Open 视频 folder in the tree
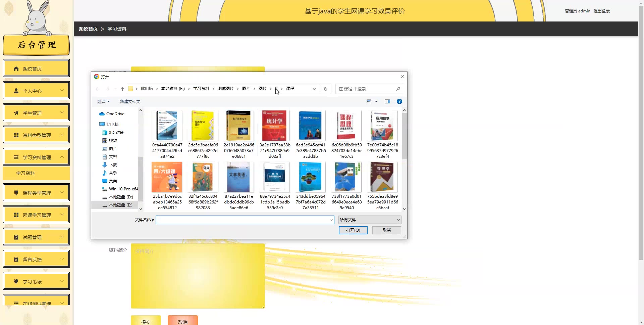The width and height of the screenshot is (644, 325). pyautogui.click(x=110, y=141)
